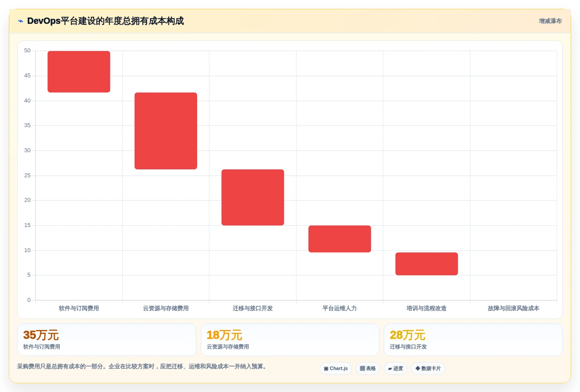Screen dimensions: 580x392
Task: Click the 培训与流程改造 waterfall bar
Action: coord(426,264)
